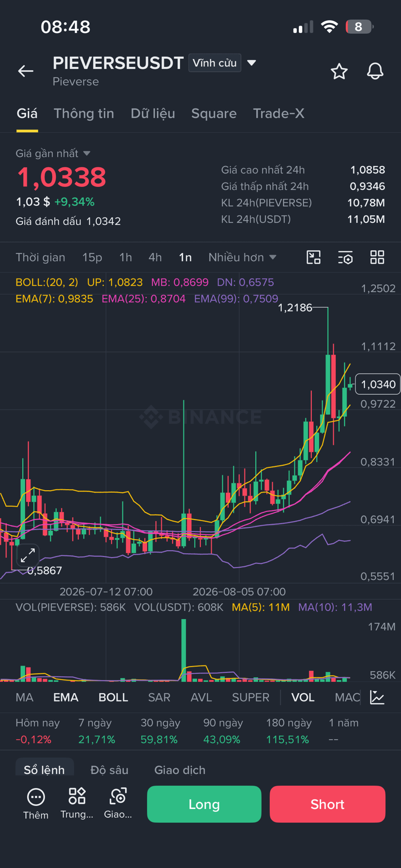
Task: Open indicator chart settings icon beside MAC
Action: click(x=377, y=697)
